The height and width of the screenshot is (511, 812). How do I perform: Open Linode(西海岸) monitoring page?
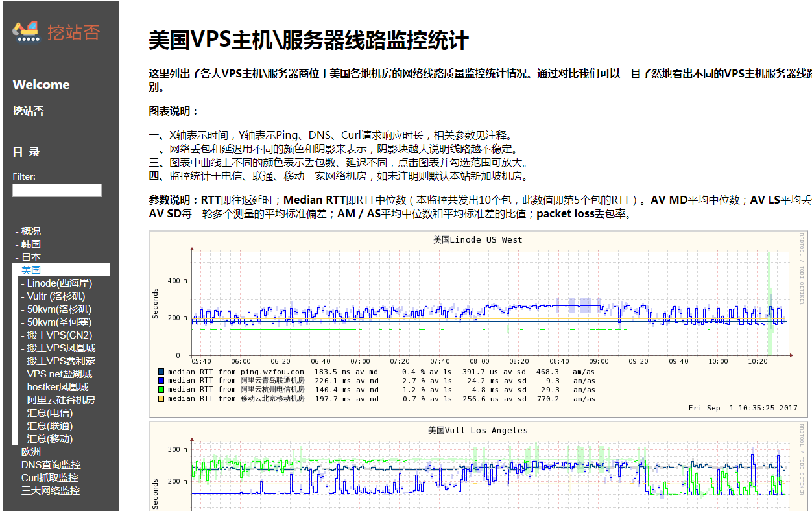click(60, 283)
